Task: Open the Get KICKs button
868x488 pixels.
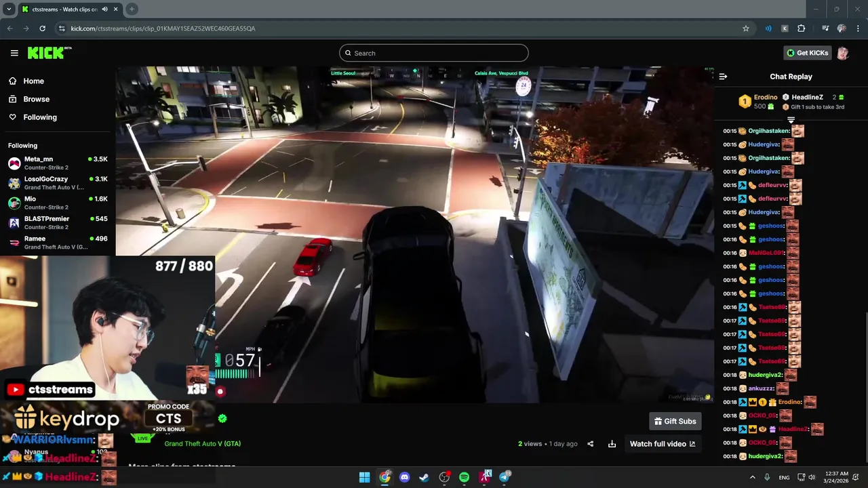Action: [807, 53]
